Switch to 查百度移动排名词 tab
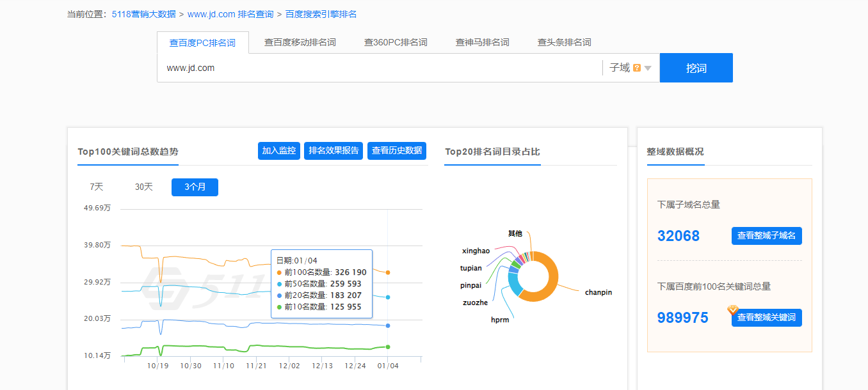The image size is (868, 390). pyautogui.click(x=300, y=42)
